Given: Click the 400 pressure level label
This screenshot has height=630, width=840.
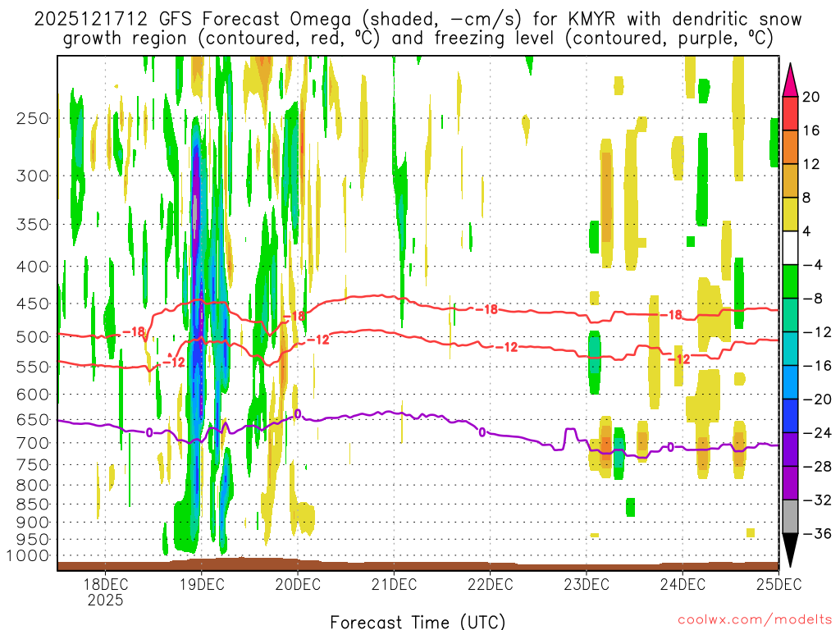Looking at the screenshot, I should [x=33, y=267].
